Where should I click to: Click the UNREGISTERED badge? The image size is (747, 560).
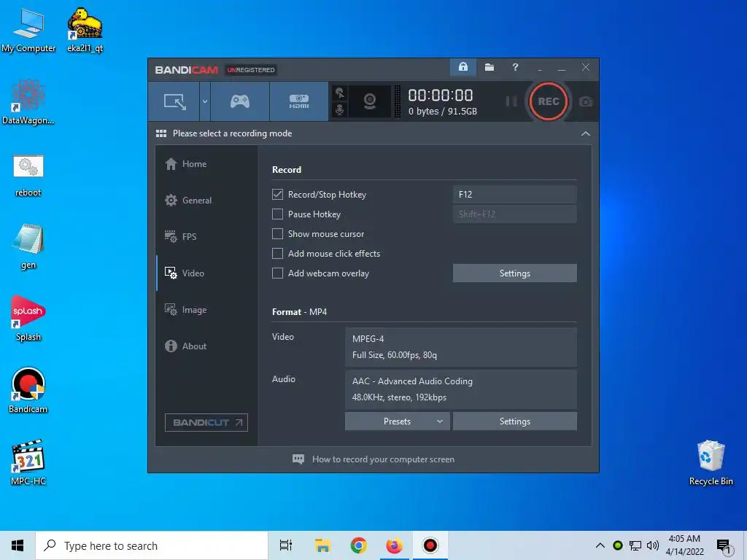[x=251, y=70]
